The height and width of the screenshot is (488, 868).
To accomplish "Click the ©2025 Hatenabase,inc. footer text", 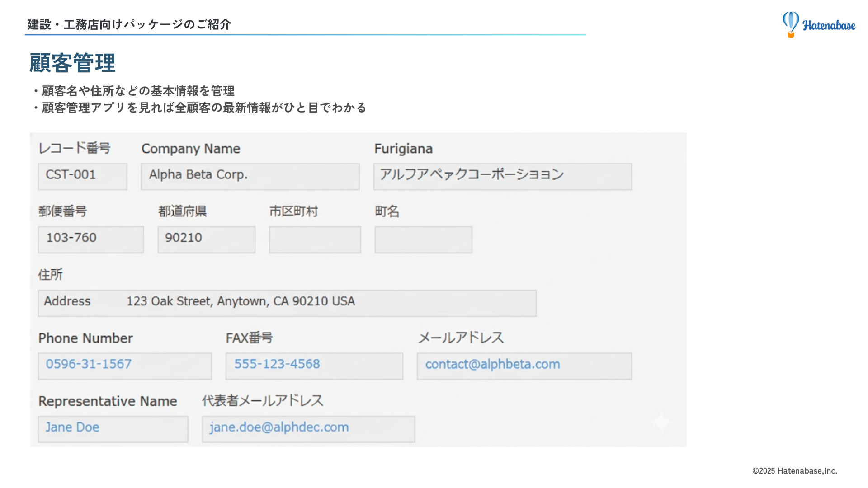I will [794, 471].
